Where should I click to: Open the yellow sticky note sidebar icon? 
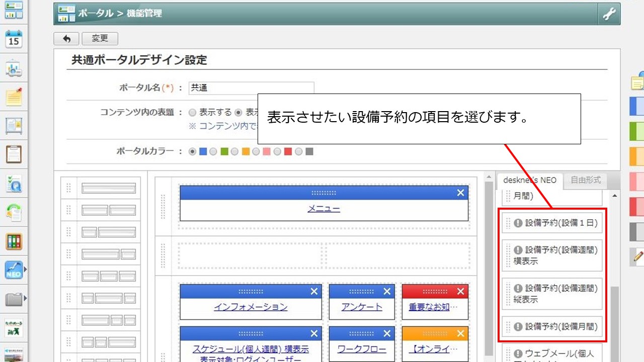[x=14, y=97]
